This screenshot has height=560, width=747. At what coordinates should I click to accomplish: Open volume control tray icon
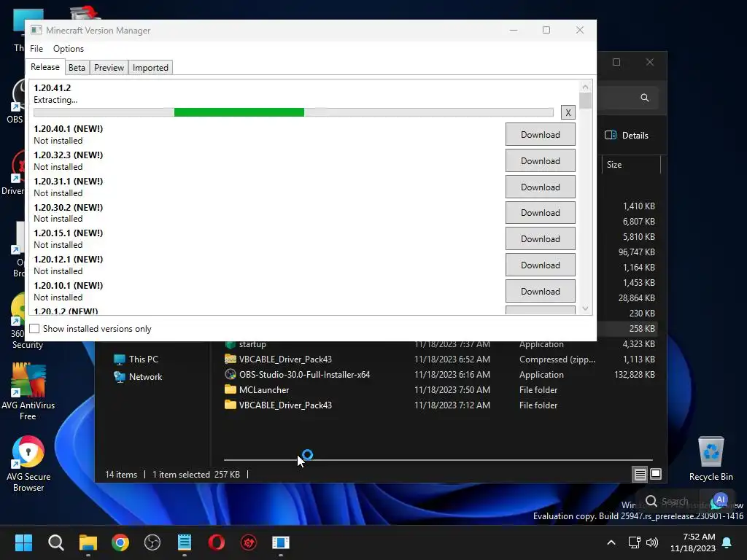651,542
